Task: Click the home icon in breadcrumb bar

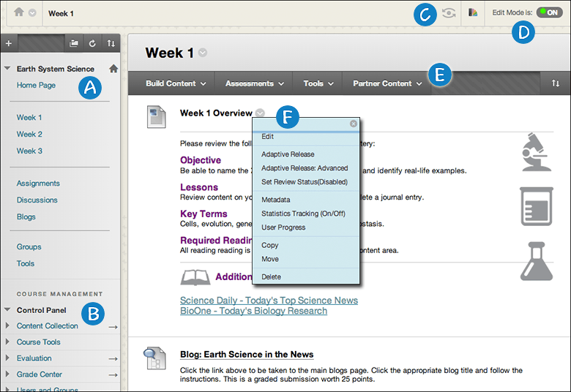Action: (18, 12)
